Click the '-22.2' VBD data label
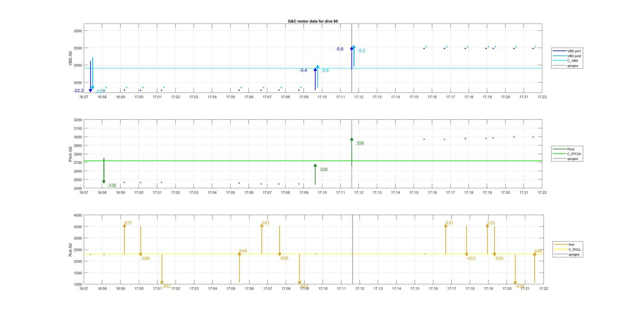 (78, 91)
